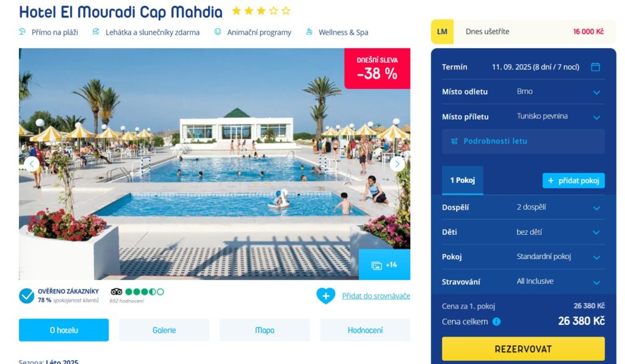Click the heart plus compare icon

pos(326,296)
